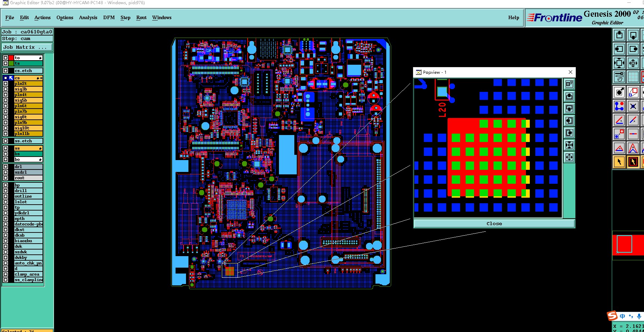Select the sig10t layer row
The height and width of the screenshot is (332, 644).
pos(29,128)
